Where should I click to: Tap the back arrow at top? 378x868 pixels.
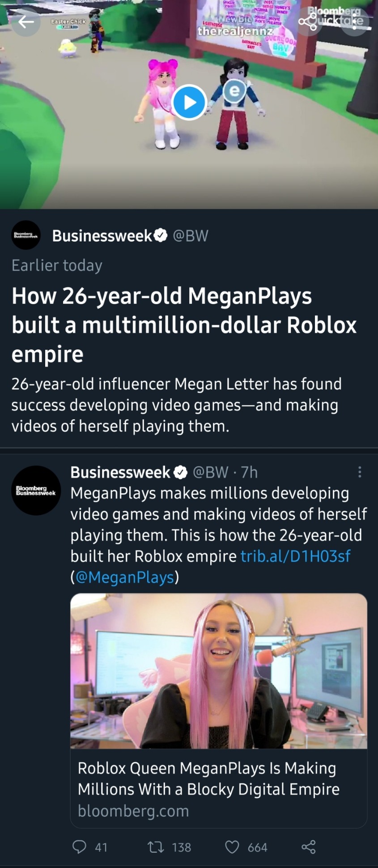click(x=26, y=21)
